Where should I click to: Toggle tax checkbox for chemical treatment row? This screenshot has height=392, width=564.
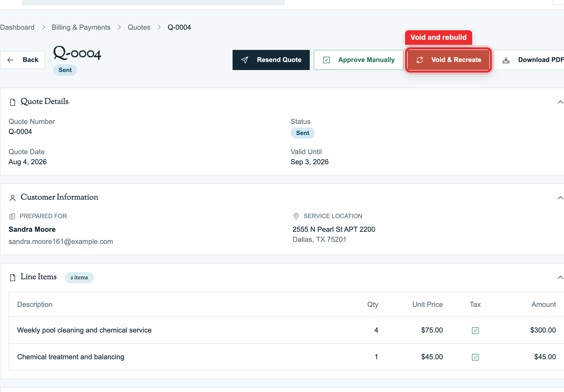(475, 357)
